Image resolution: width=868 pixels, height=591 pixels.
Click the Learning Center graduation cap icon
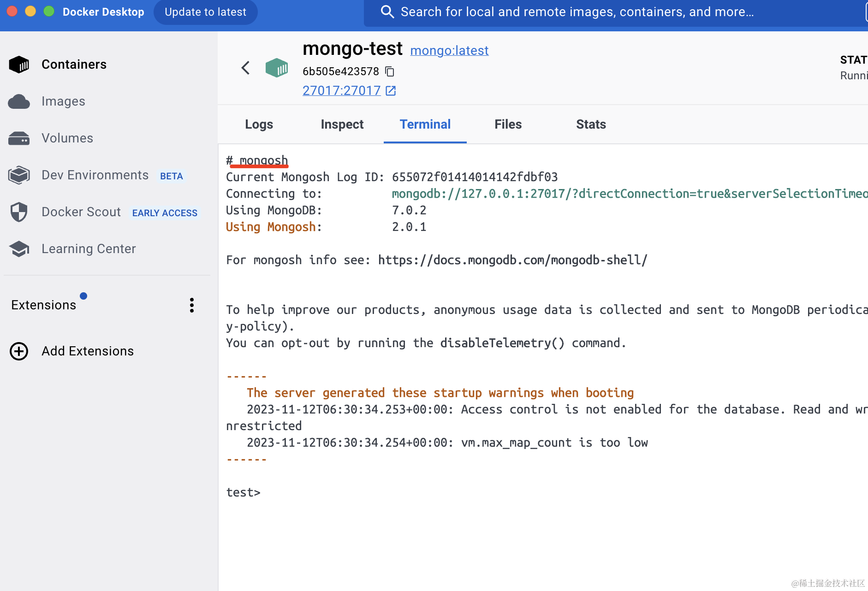coord(19,249)
